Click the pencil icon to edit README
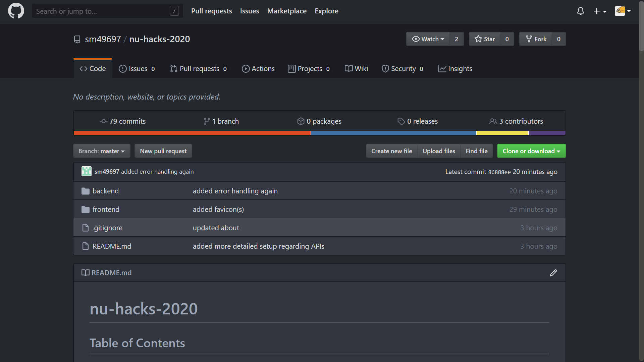The width and height of the screenshot is (644, 362). point(553,273)
